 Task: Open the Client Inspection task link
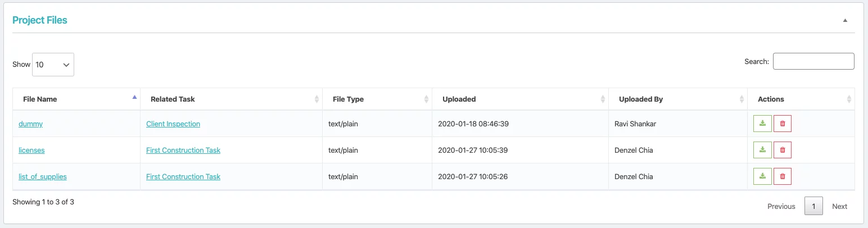point(173,124)
